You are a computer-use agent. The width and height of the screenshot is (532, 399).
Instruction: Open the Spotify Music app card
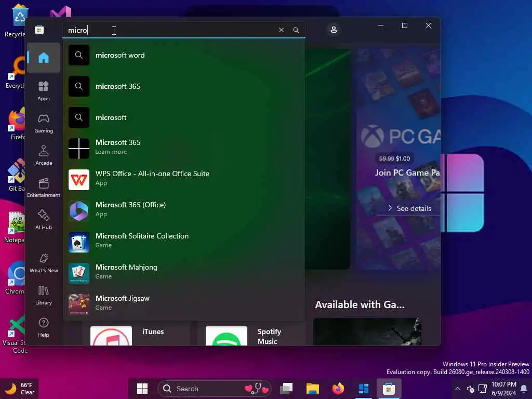[x=253, y=334]
